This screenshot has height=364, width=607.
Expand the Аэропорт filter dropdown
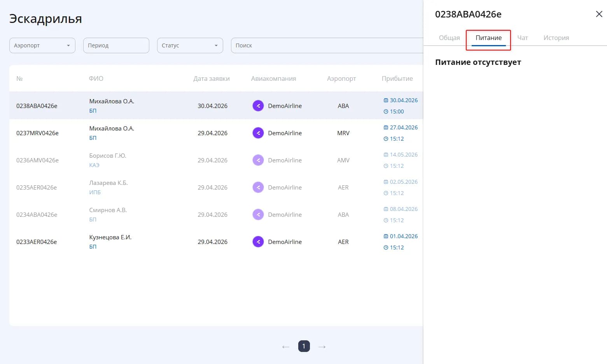(x=42, y=45)
